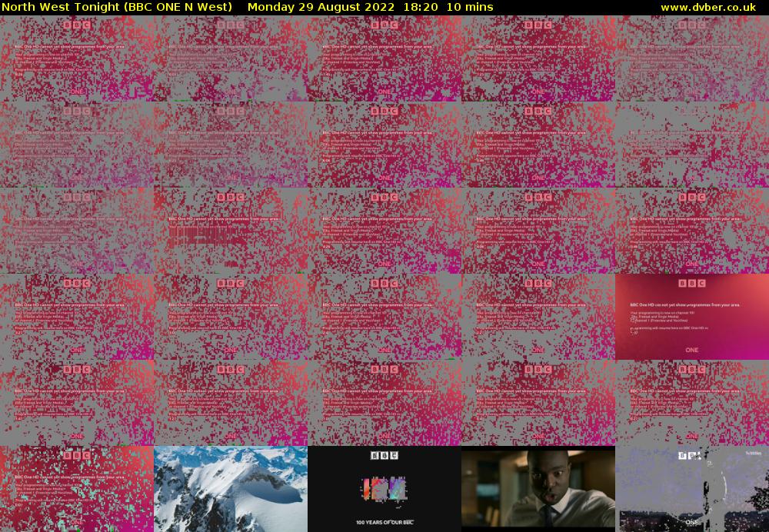The height and width of the screenshot is (532, 769).
Task: Click the 18:20 start time in header
Action: [421, 8]
